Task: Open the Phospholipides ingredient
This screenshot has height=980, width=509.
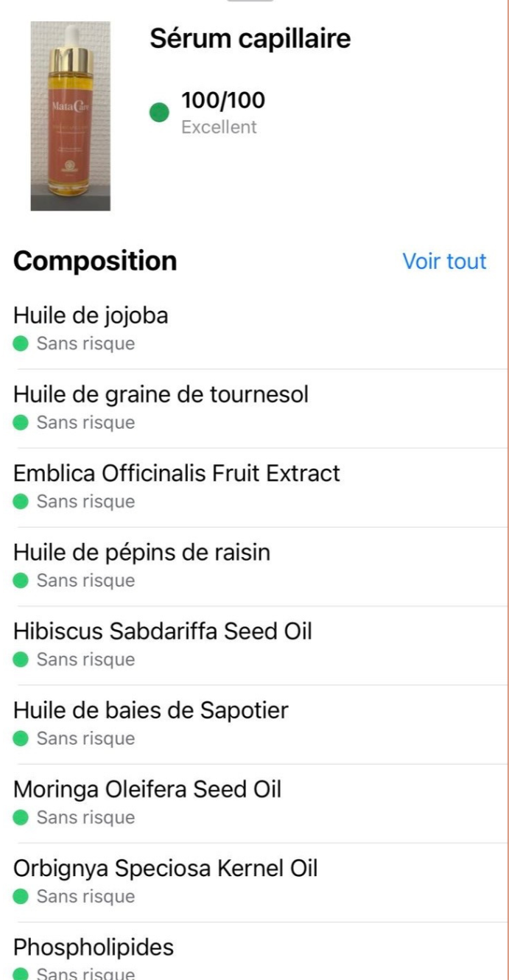Action: [x=94, y=947]
